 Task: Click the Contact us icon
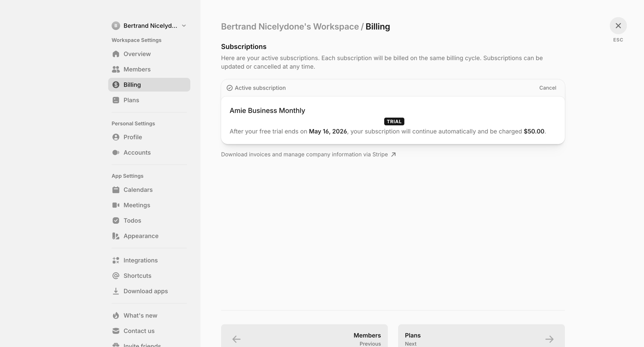(x=116, y=331)
